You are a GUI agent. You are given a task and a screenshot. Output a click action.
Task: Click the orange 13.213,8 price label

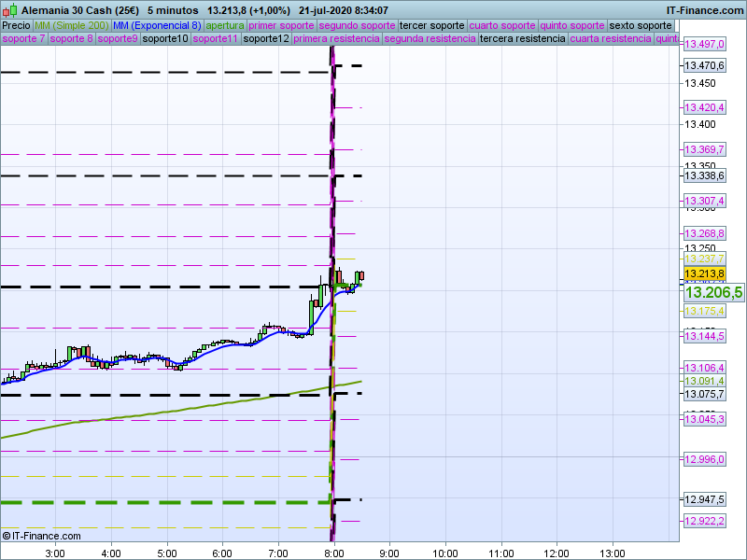704,273
